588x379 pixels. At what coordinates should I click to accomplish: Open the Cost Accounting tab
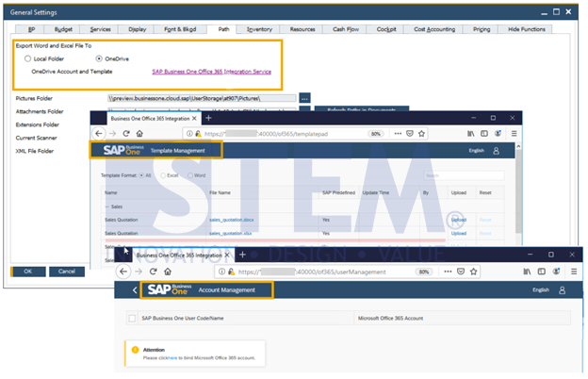click(x=434, y=29)
